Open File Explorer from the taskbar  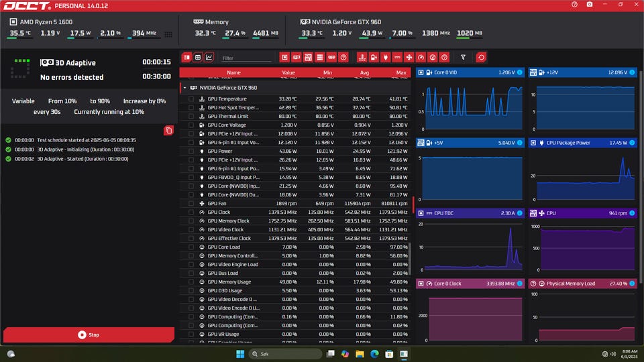pyautogui.click(x=360, y=354)
